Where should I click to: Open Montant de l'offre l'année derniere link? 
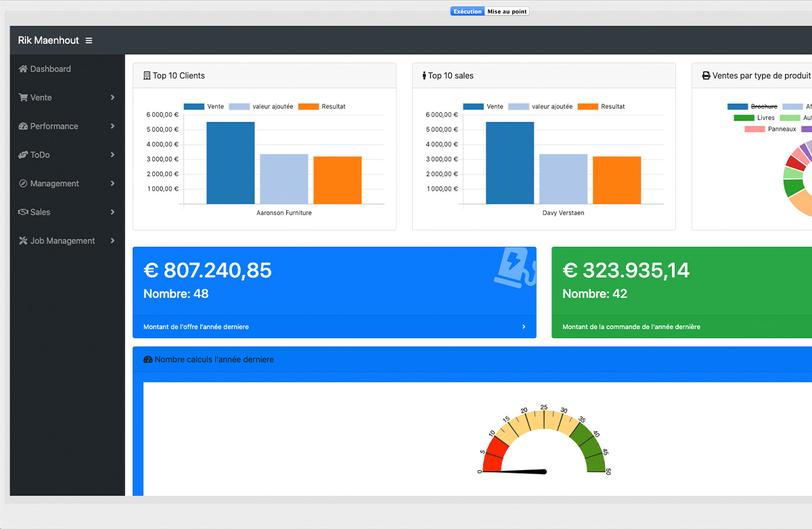point(196,327)
